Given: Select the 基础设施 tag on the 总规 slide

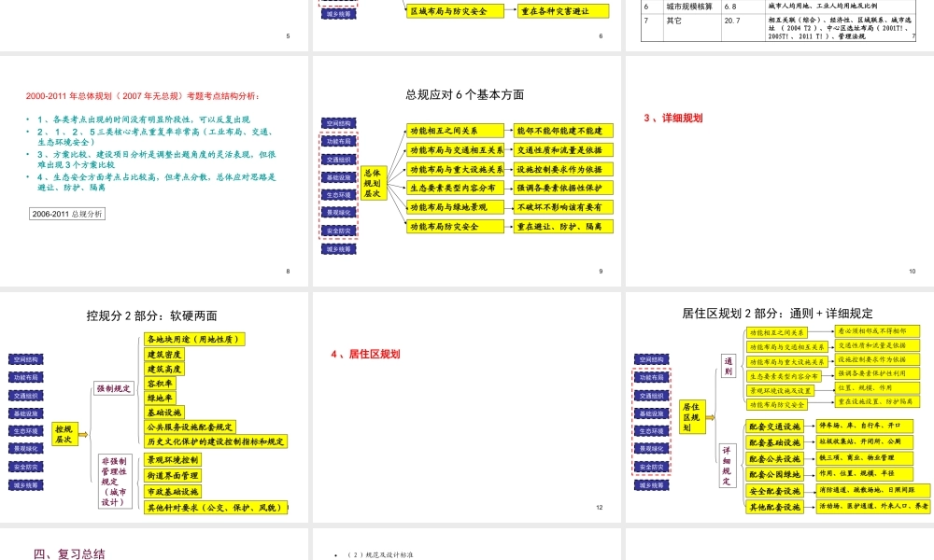Looking at the screenshot, I should pyautogui.click(x=339, y=176).
